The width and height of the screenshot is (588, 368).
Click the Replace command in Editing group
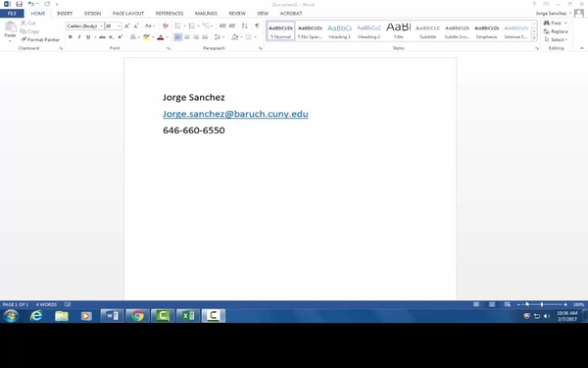coord(556,31)
